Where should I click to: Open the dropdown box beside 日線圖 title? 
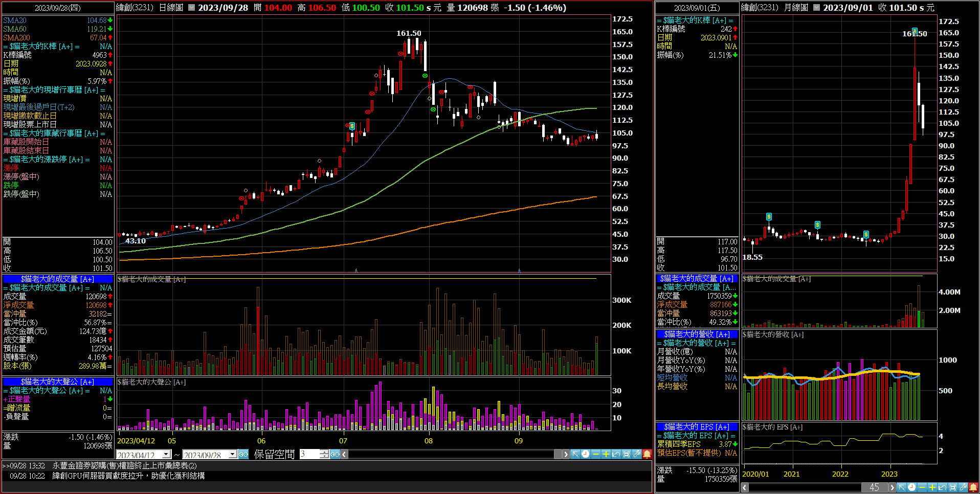[191, 8]
